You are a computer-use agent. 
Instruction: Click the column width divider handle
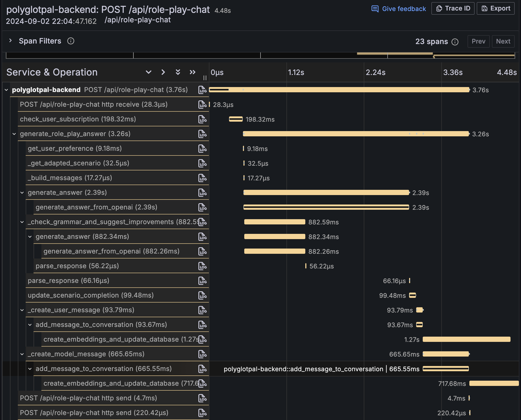click(205, 78)
